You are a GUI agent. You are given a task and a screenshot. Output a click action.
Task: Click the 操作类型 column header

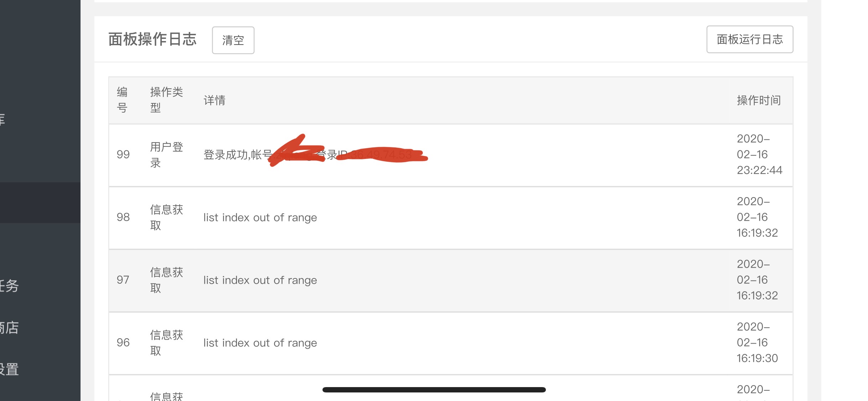tap(166, 100)
